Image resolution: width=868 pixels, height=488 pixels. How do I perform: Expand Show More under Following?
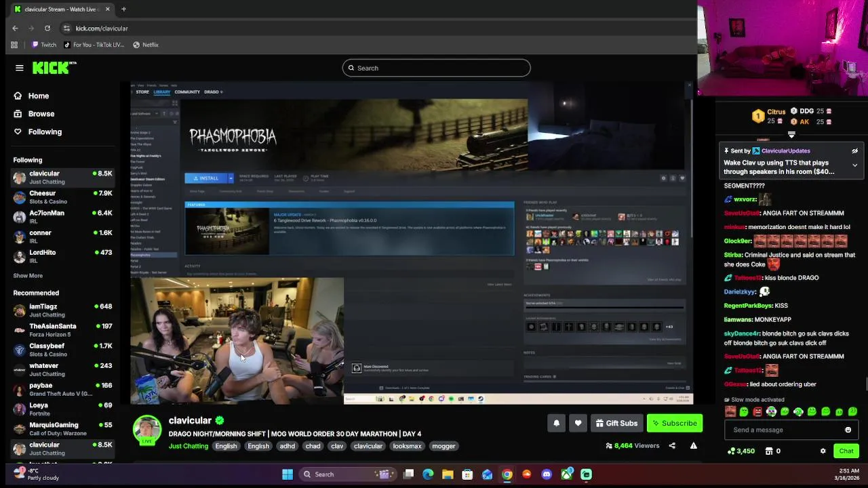28,276
